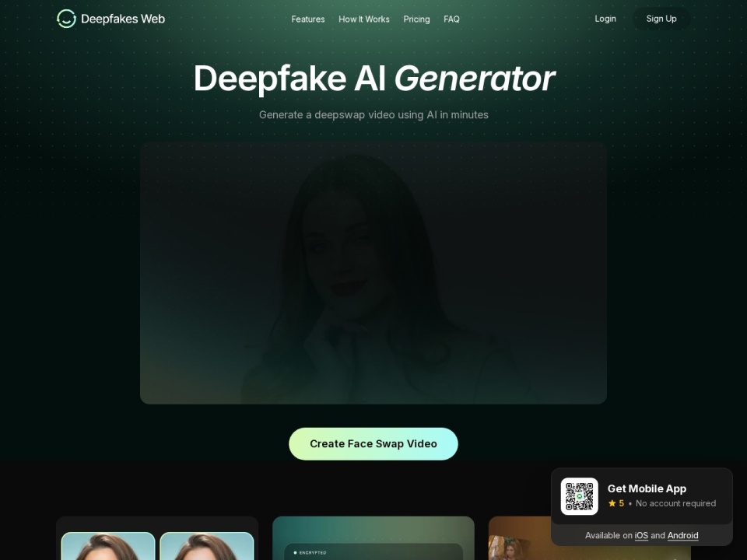Click Create Face Swap Video button
This screenshot has height=560, width=747.
point(373,444)
